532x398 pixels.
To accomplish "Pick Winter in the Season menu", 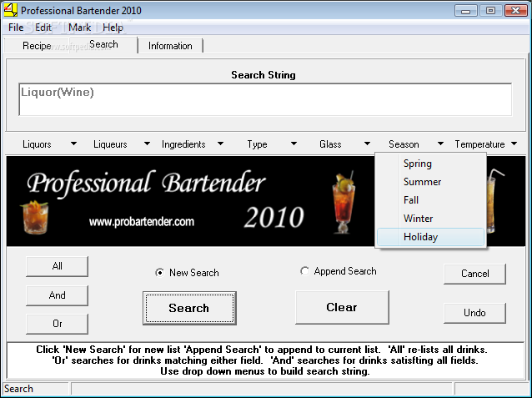I will (x=430, y=219).
